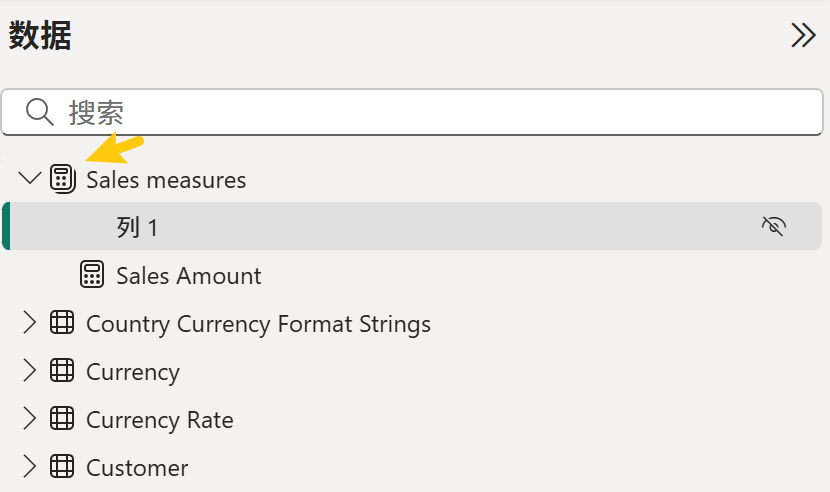The width and height of the screenshot is (830, 492).
Task: Expand the Country Currency Format Strings table
Action: [x=30, y=323]
